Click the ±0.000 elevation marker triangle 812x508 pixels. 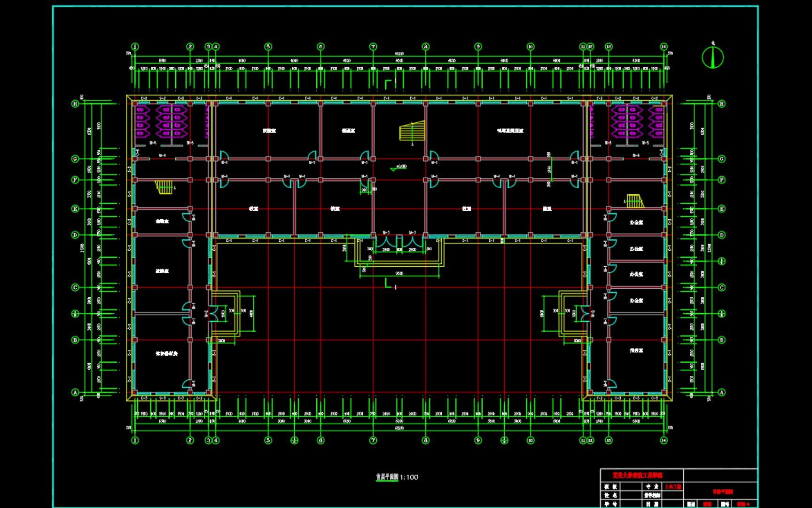[393, 169]
